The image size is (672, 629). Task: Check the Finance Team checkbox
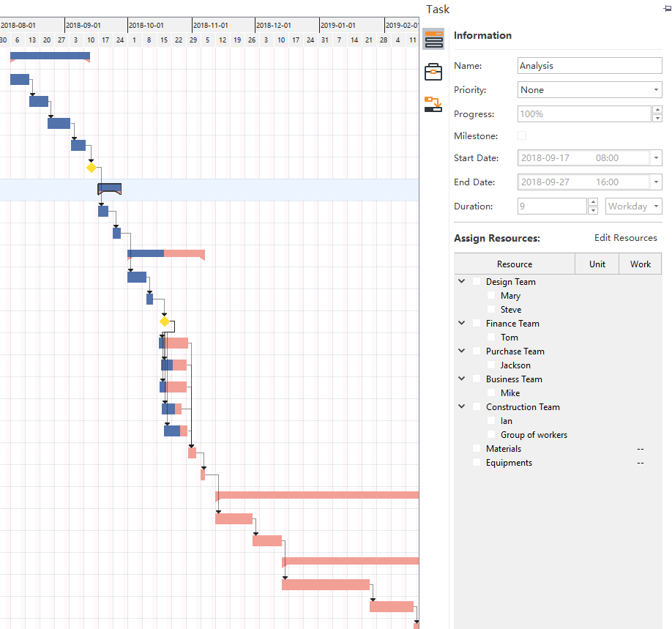pyautogui.click(x=477, y=324)
